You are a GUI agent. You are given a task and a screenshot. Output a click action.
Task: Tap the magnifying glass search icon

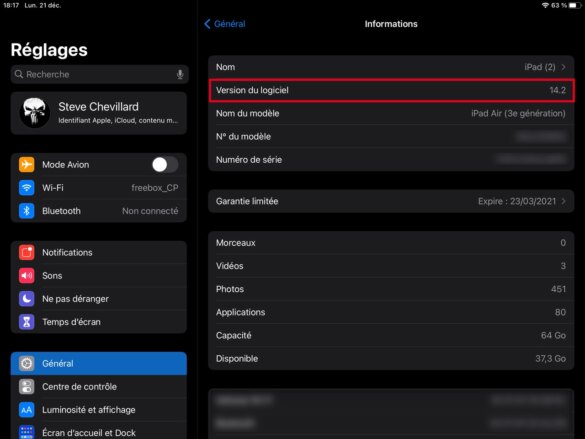[19, 74]
